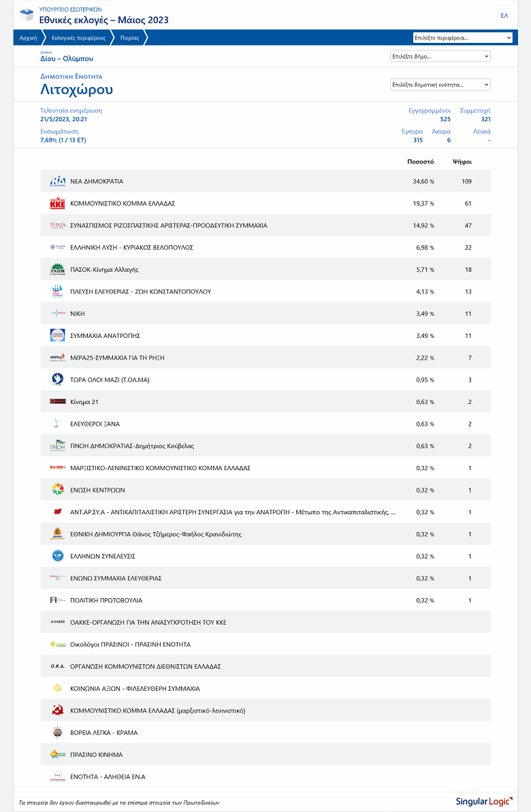531x812 pixels.
Task: Click the KKE red party logo
Action: (x=57, y=204)
